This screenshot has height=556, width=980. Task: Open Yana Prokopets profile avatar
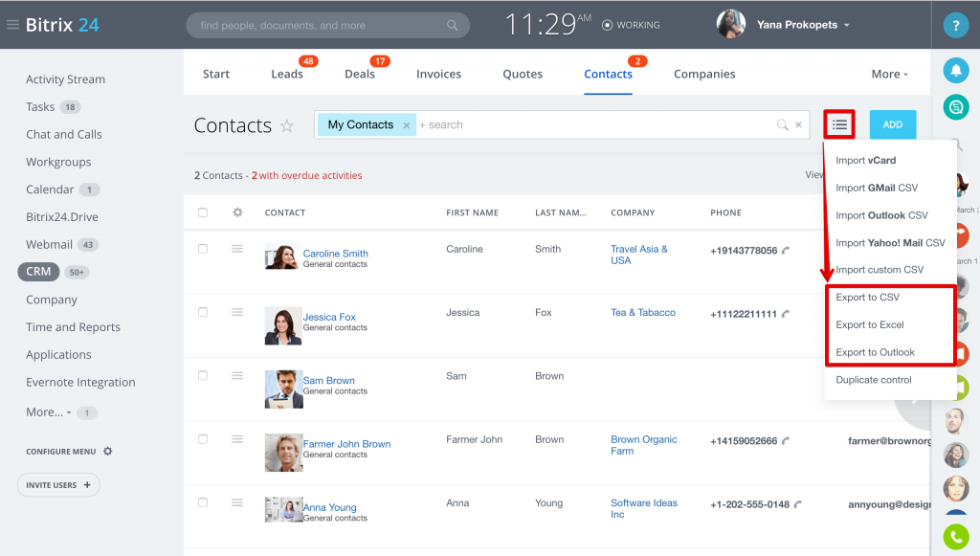coord(731,24)
